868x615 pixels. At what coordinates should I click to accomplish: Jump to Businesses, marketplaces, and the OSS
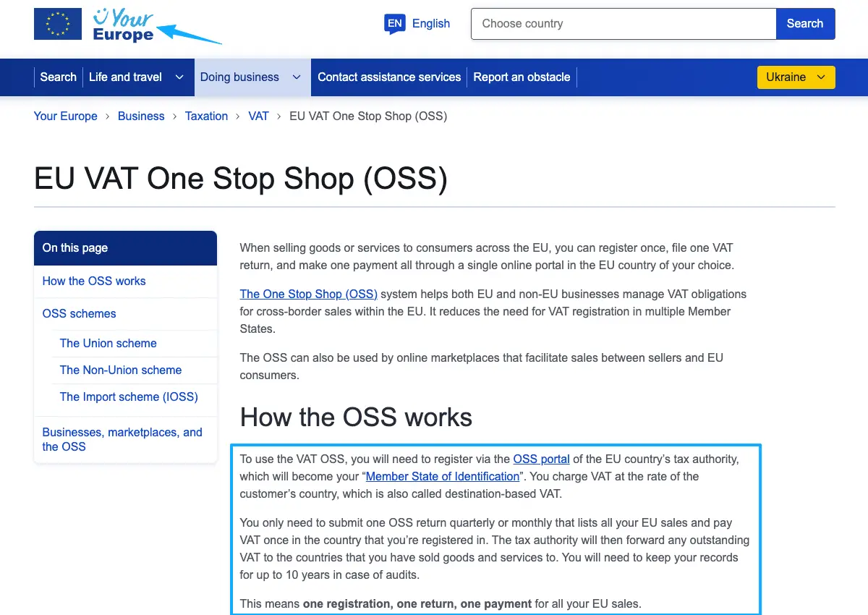coord(122,439)
